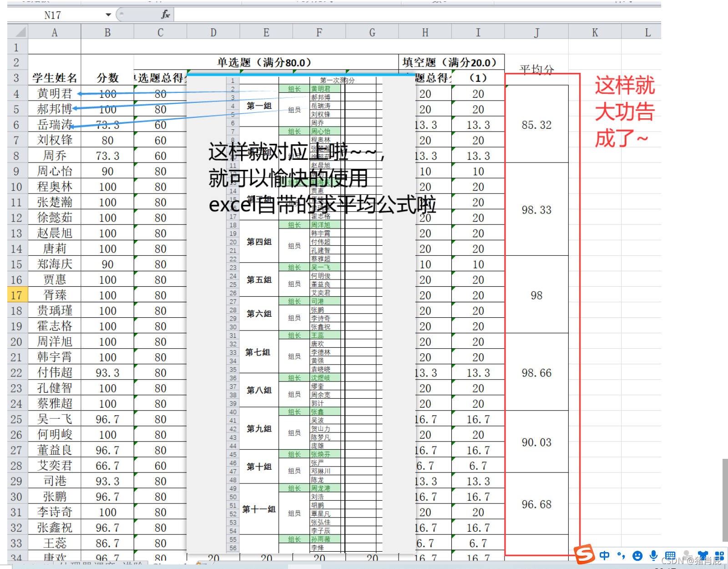
Task: Select column I header
Action: [478, 32]
